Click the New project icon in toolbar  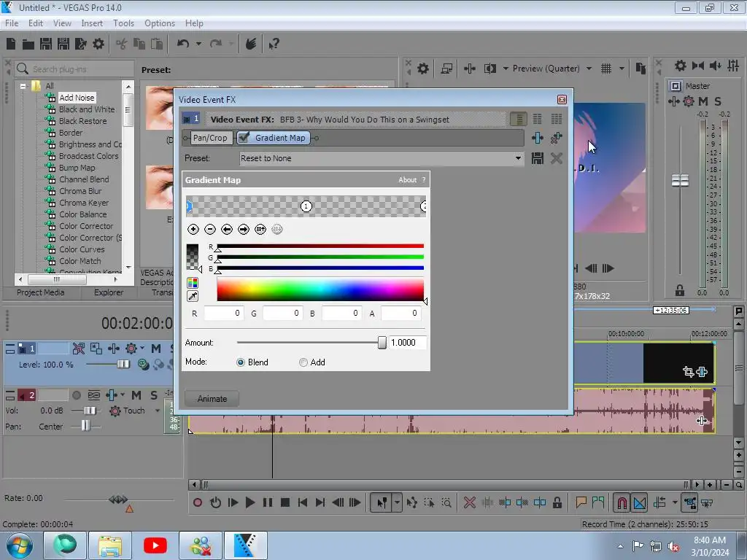[x=11, y=44]
